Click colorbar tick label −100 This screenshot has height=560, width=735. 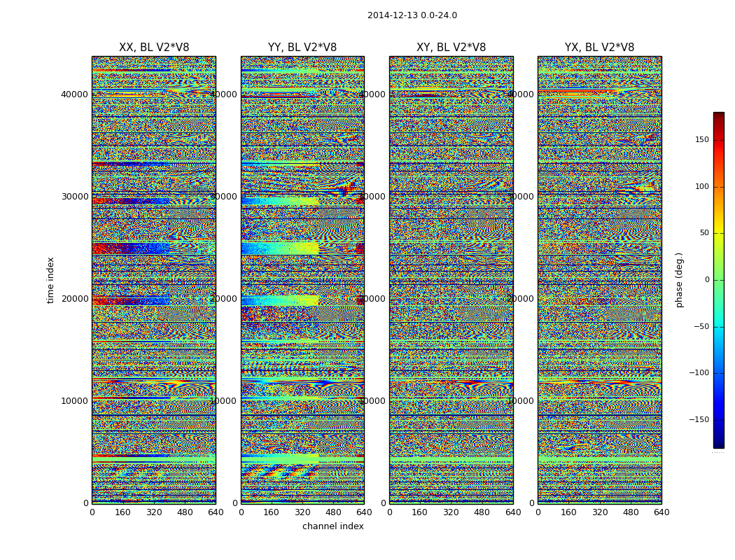pyautogui.click(x=699, y=373)
